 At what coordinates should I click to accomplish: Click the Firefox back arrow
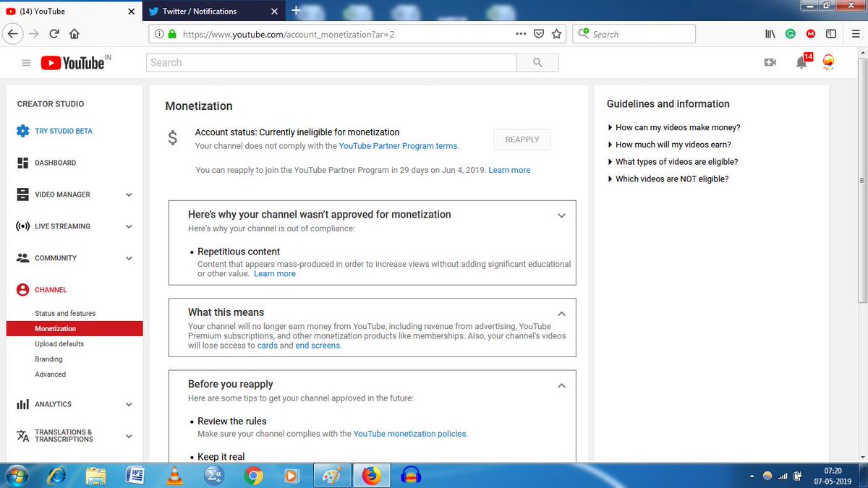(12, 34)
